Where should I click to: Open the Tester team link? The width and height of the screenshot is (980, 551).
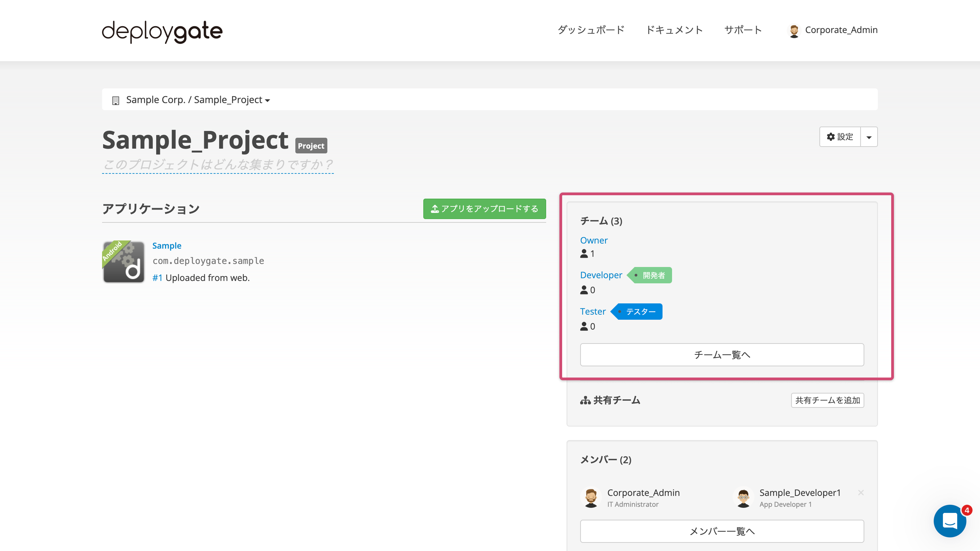tap(593, 311)
